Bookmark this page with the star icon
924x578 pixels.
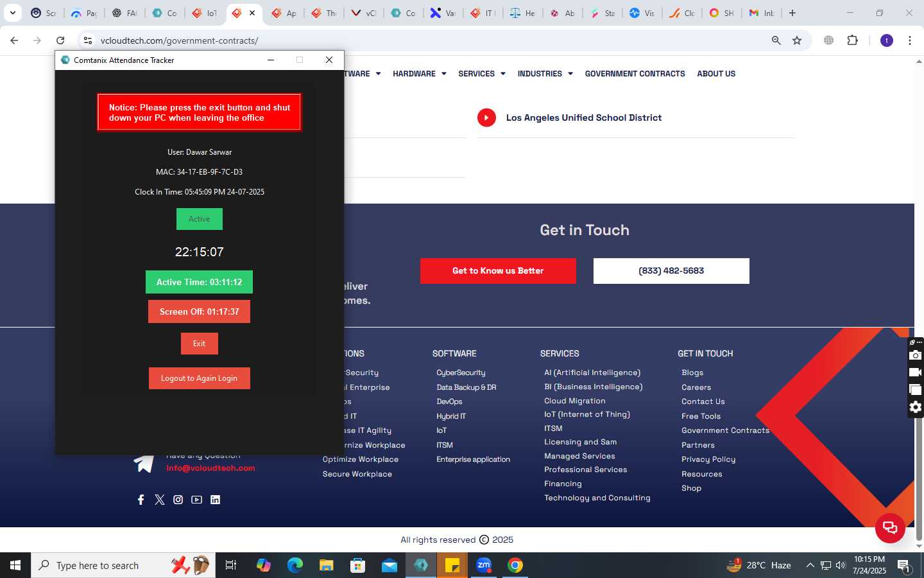797,40
